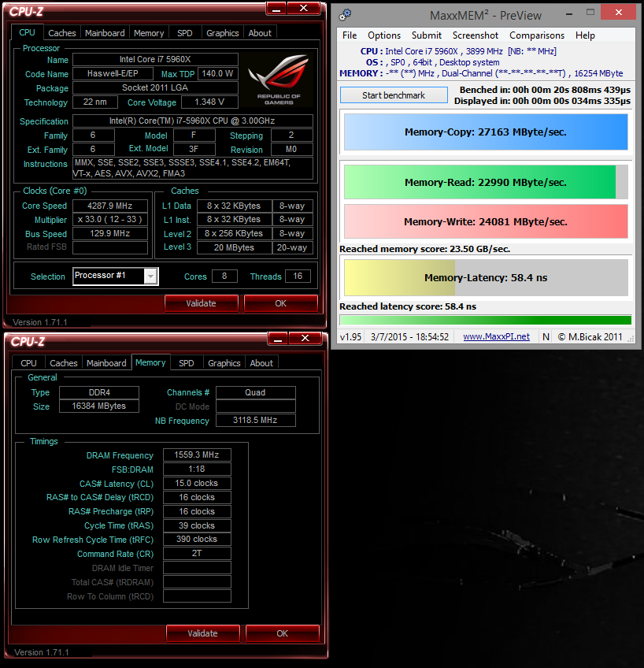This screenshot has width=644, height=668.
Task: Maximize the MaxxMEM window
Action: coord(590,13)
